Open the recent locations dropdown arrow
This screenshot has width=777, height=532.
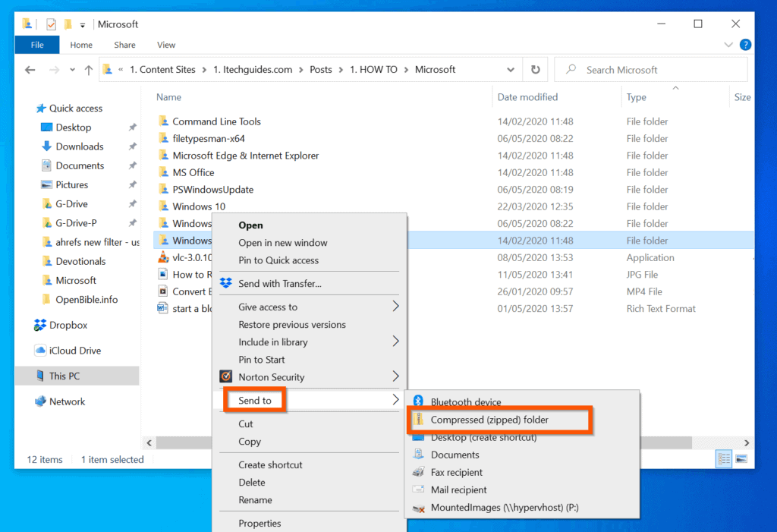(x=72, y=70)
